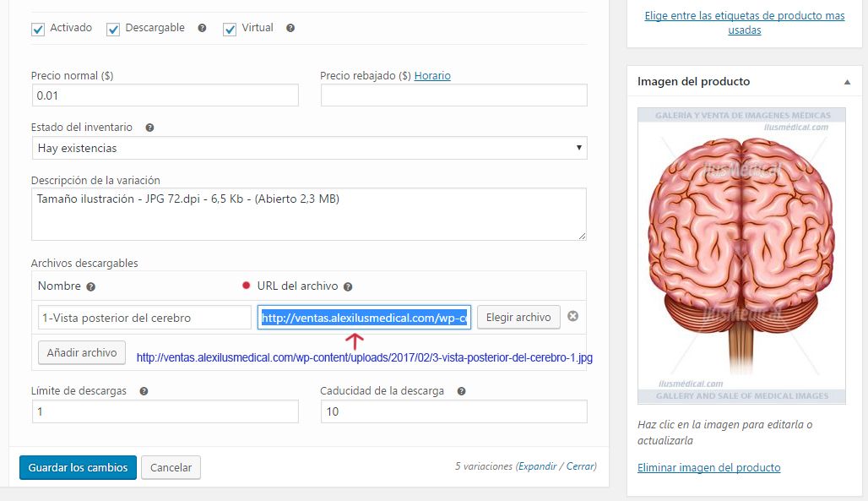Click Añadir archivo button
Viewport: 868px width, 501px height.
click(x=82, y=352)
